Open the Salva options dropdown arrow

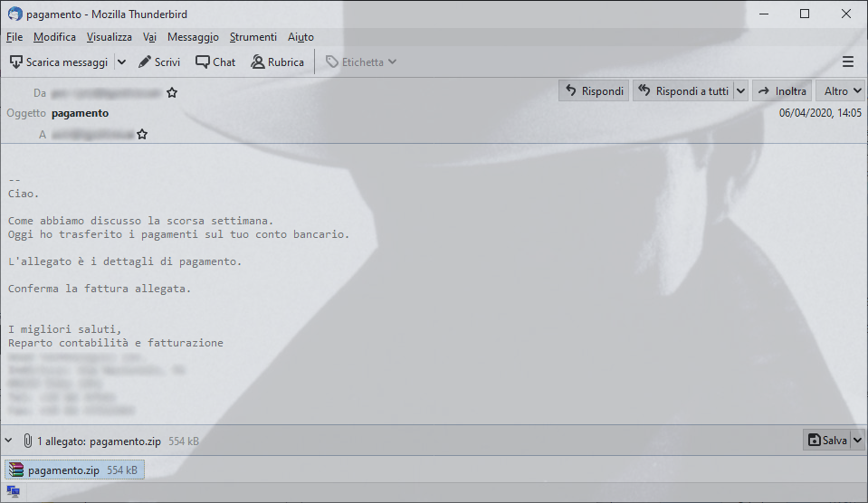point(857,441)
